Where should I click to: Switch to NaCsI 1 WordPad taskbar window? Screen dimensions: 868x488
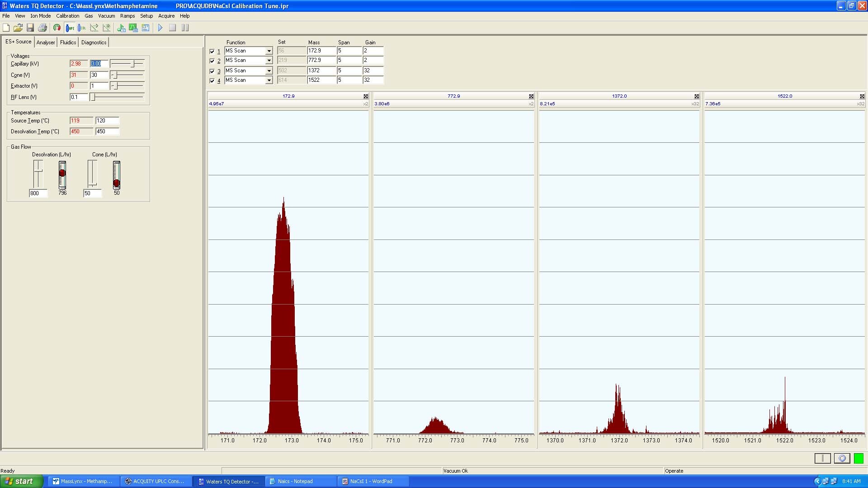pos(373,481)
